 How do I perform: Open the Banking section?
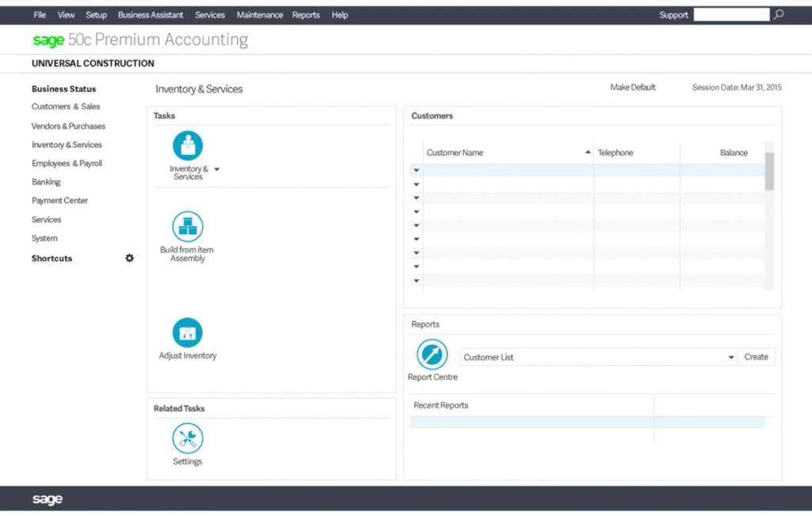tap(46, 182)
